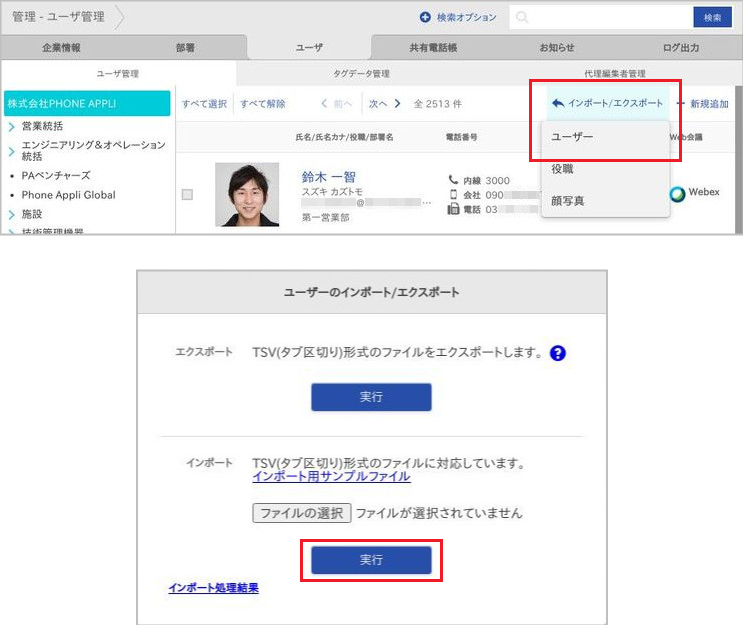Click すべて解除
The image size is (743, 625).
(x=263, y=104)
